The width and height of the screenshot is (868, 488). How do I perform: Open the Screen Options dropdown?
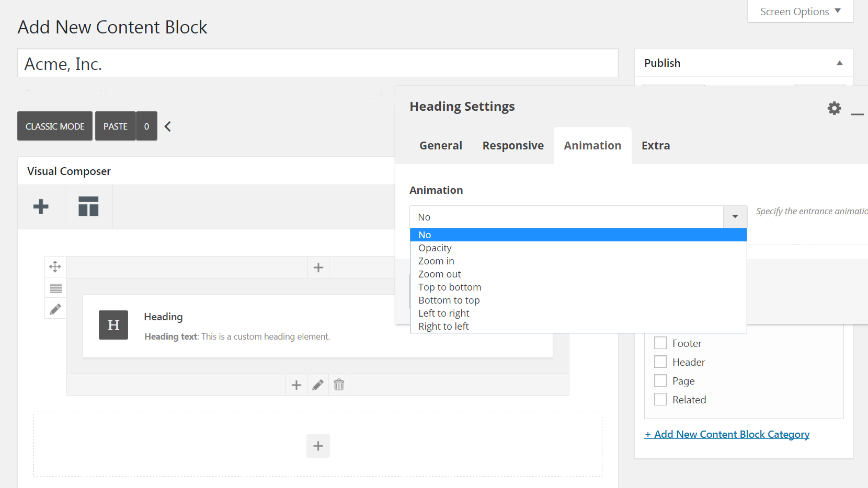click(x=800, y=11)
